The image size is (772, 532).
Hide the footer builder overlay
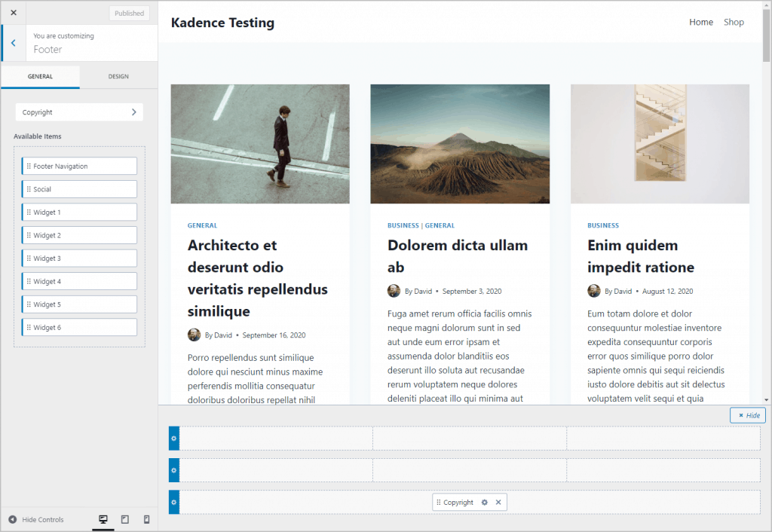pyautogui.click(x=746, y=414)
